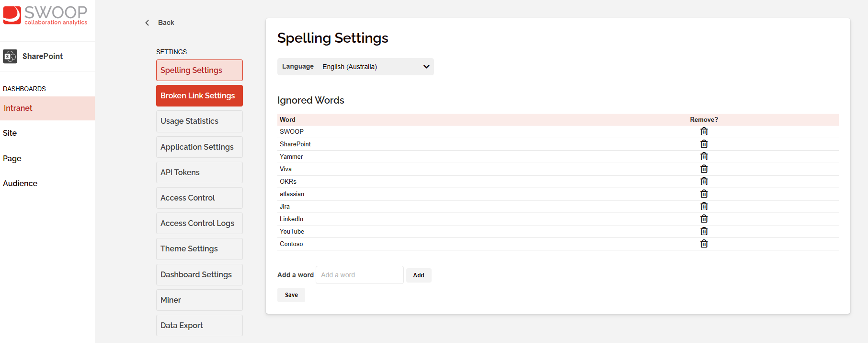This screenshot has width=868, height=343.
Task: Delete SharePoint from ignored words
Action: pos(704,144)
